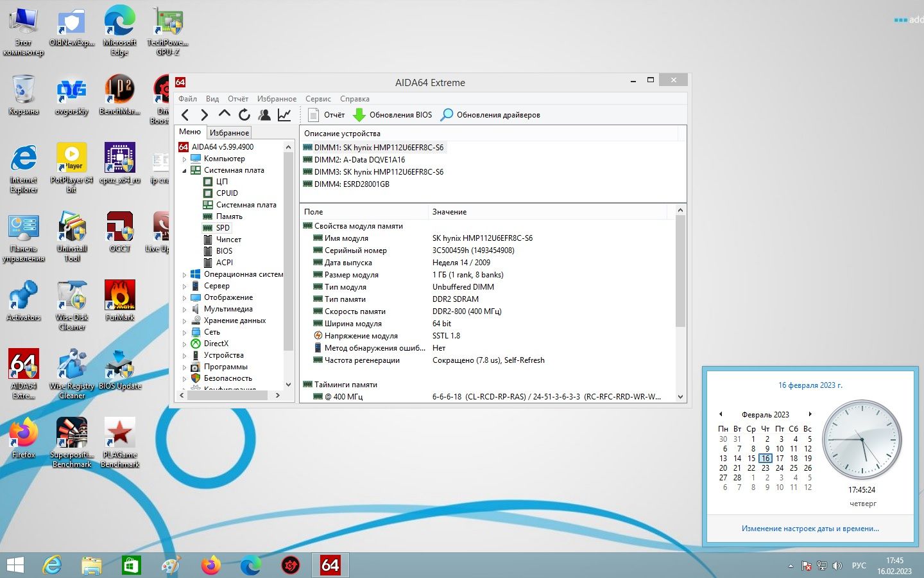This screenshot has height=578, width=924.
Task: Open Firefox from the taskbar
Action: coord(210,565)
